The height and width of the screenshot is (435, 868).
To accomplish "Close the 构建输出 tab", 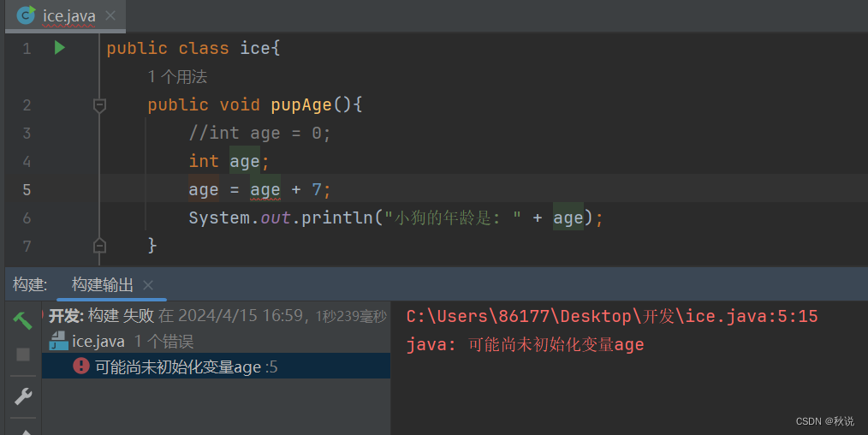I will (148, 285).
